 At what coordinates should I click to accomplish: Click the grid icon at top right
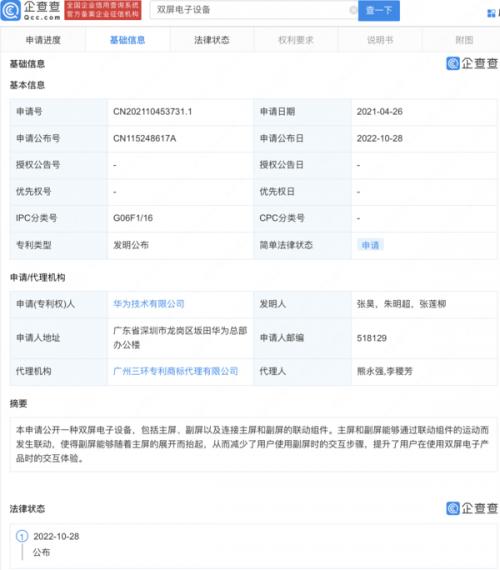coord(491,13)
